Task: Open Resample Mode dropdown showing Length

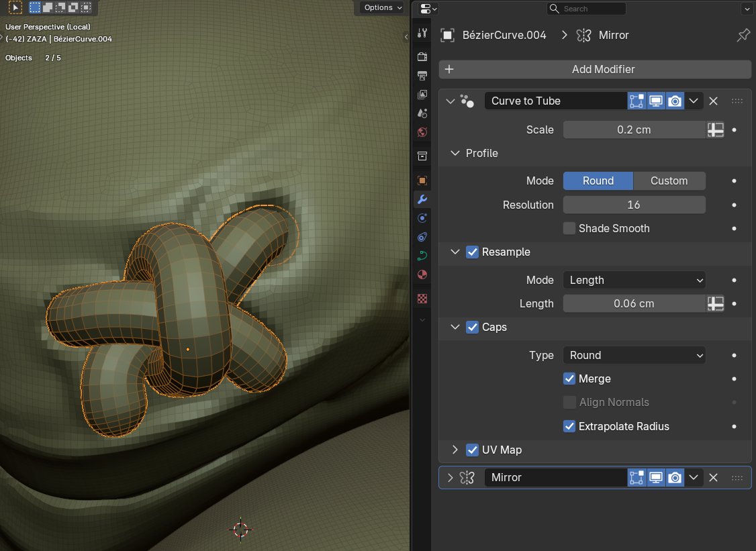Action: click(x=634, y=280)
